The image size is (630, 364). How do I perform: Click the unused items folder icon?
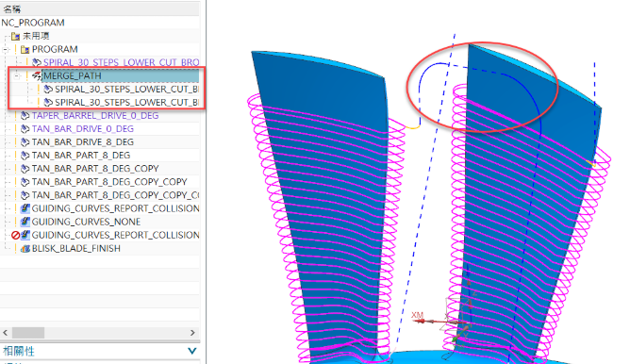[15, 36]
